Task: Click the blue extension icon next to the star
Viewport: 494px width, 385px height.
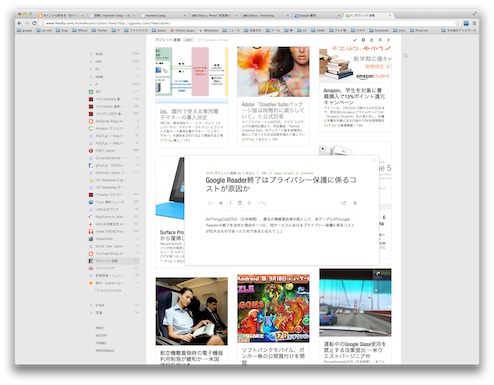Action: (466, 23)
